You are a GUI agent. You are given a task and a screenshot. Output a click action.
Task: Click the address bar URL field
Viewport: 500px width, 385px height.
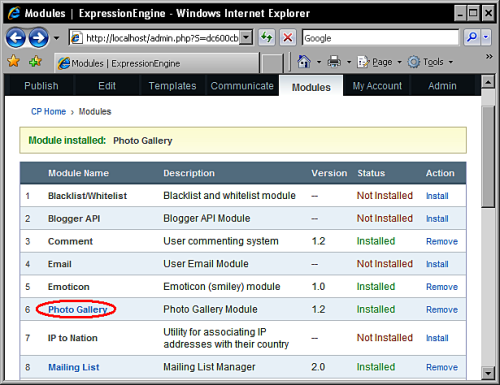pos(155,38)
